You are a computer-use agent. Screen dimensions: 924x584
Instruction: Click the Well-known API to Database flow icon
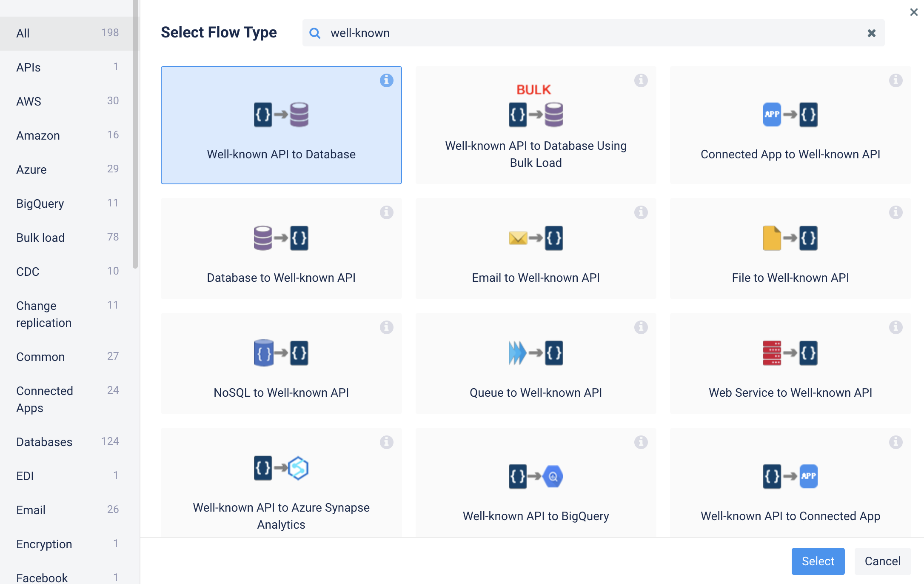point(281,115)
